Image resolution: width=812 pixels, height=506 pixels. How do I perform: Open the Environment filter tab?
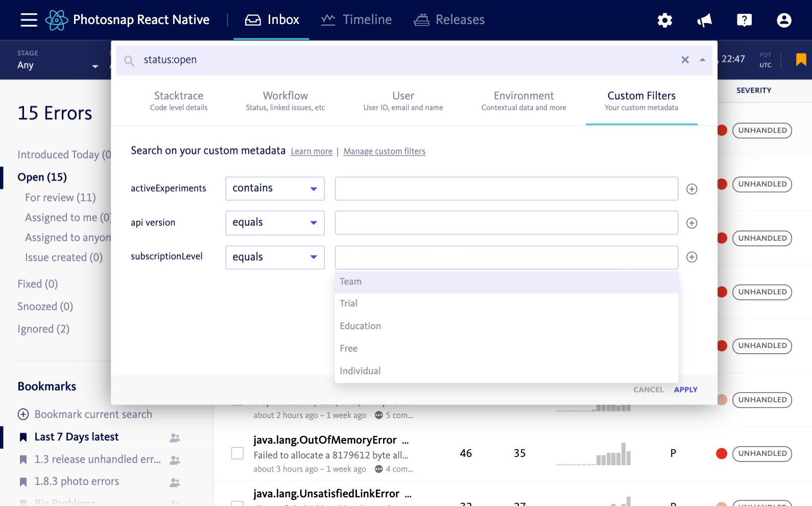click(523, 101)
